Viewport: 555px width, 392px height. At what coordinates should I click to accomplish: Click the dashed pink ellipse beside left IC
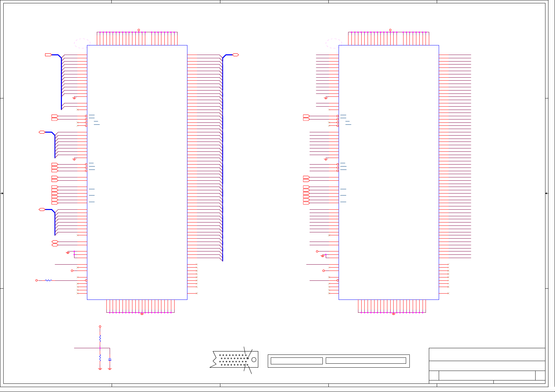click(82, 43)
